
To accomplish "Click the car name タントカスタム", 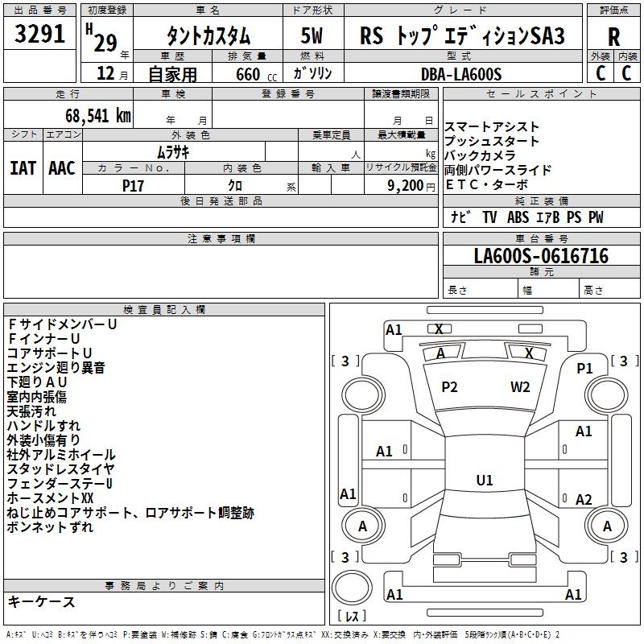I will click(208, 37).
